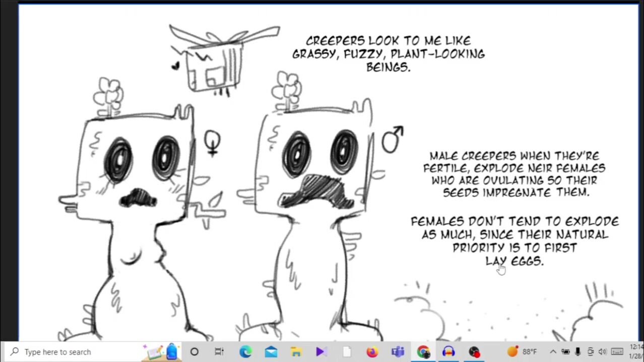Click the Windows search box
Screen dimensions: 644x362
(76, 352)
